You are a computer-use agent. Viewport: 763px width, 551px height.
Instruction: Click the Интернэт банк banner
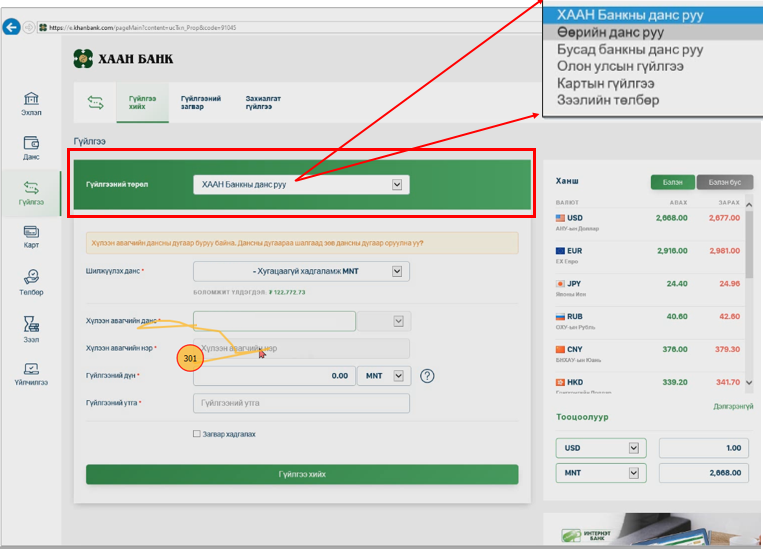click(653, 529)
